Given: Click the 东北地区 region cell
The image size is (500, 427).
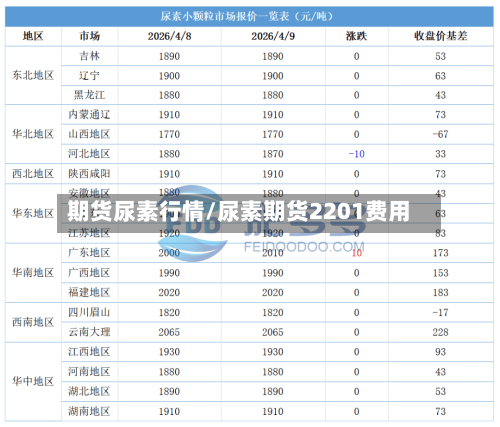Looking at the screenshot, I should coord(33,75).
